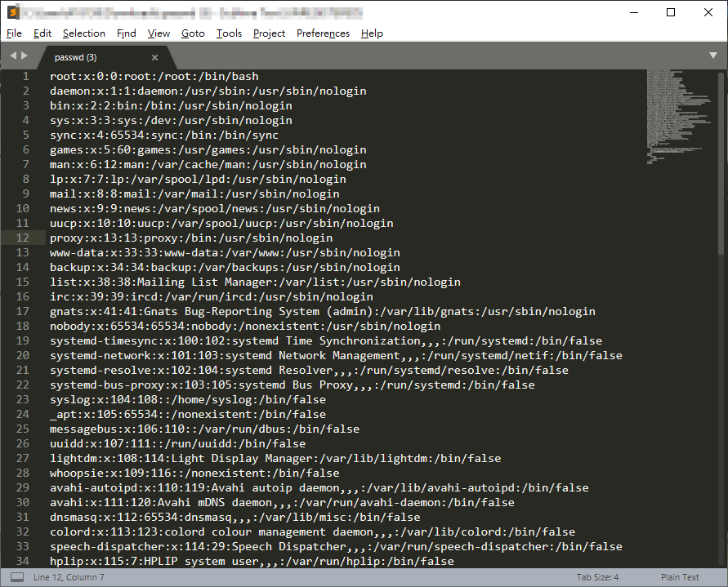Click the uuidd:x:107:111 line
This screenshot has height=587, width=728.
[178, 443]
